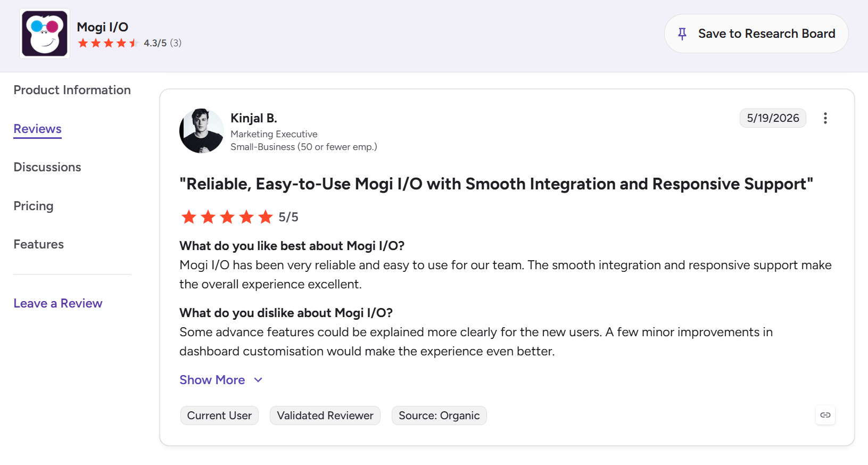Click the pin icon beside Save to Research Board
Viewport: 868px width, 465px height.
682,34
